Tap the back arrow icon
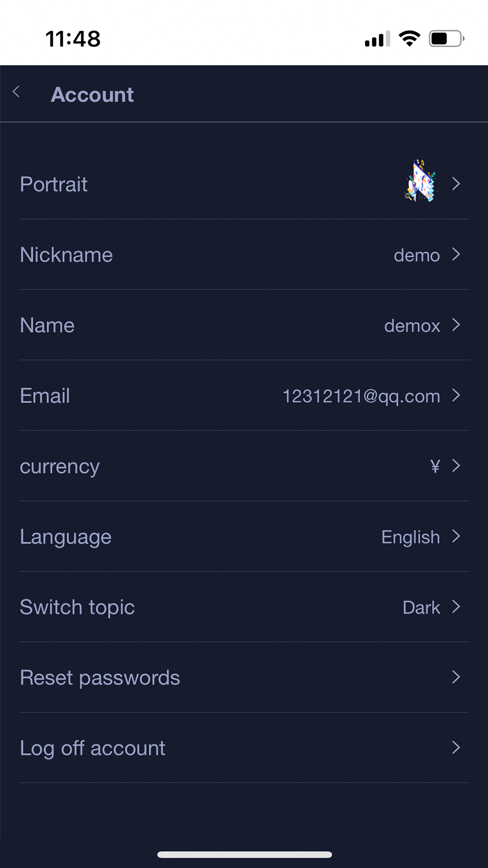 tap(16, 92)
